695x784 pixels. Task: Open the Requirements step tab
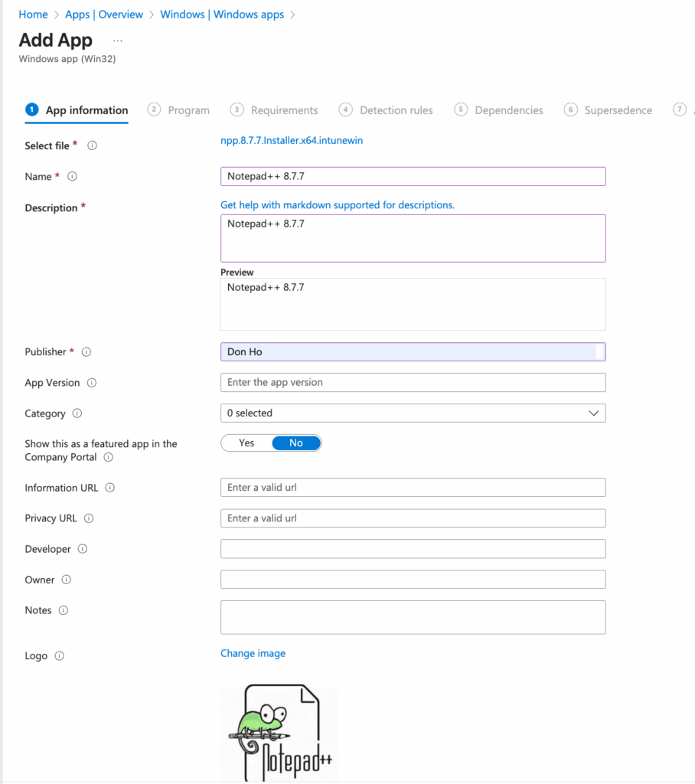(284, 110)
